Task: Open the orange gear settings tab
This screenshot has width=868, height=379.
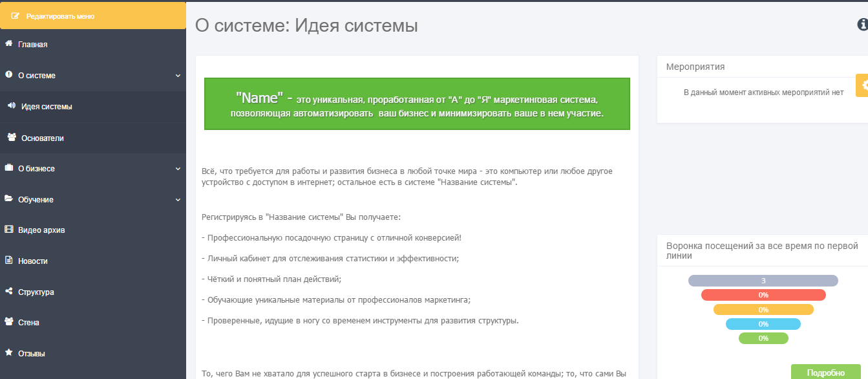Action: (862, 85)
